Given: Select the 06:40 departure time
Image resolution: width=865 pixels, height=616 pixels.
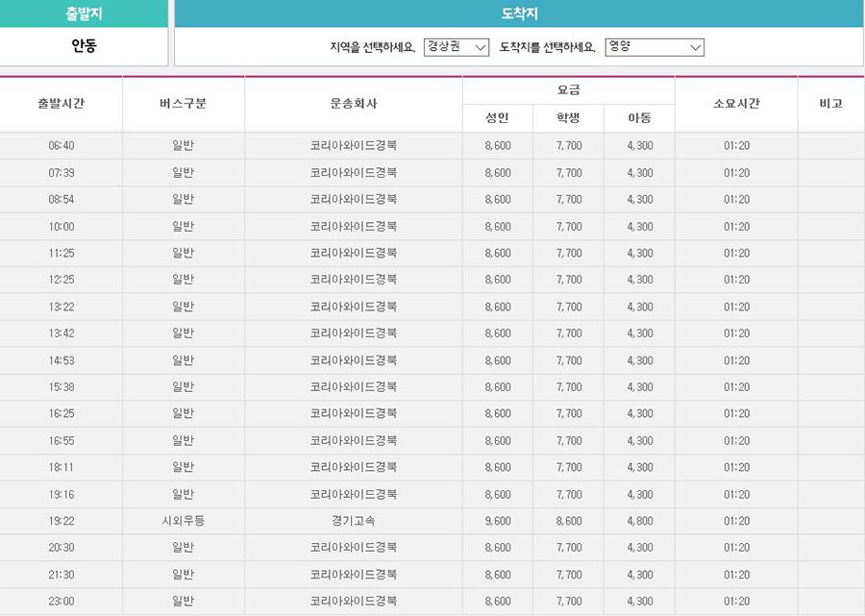Looking at the screenshot, I should coord(61,146).
